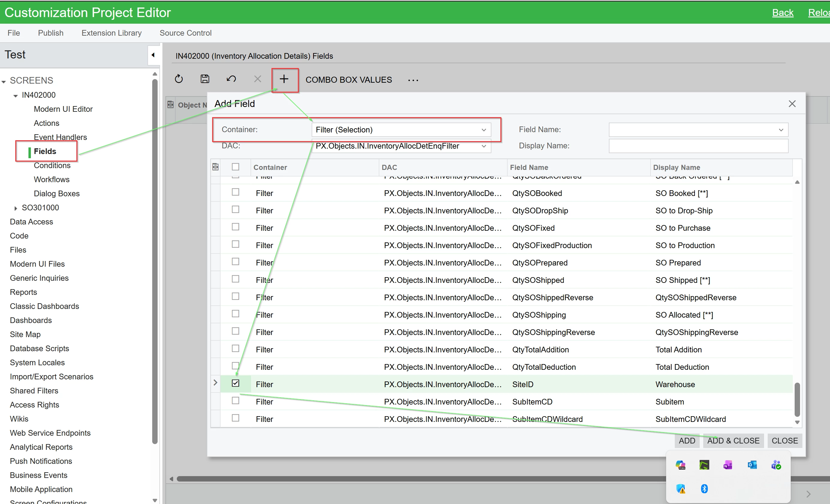Click the undo arrow icon

231,79
